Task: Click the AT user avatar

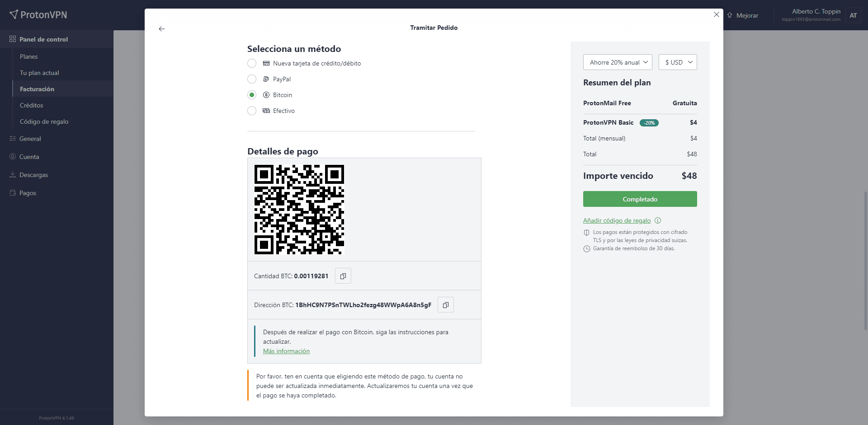Action: coord(853,15)
